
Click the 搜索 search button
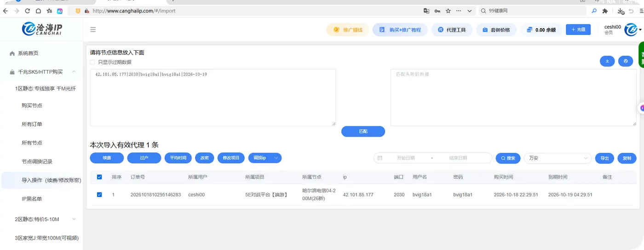coord(508,158)
